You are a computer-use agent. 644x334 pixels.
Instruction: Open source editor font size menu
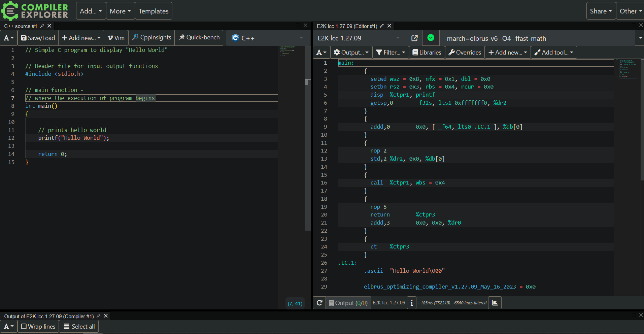(x=9, y=38)
